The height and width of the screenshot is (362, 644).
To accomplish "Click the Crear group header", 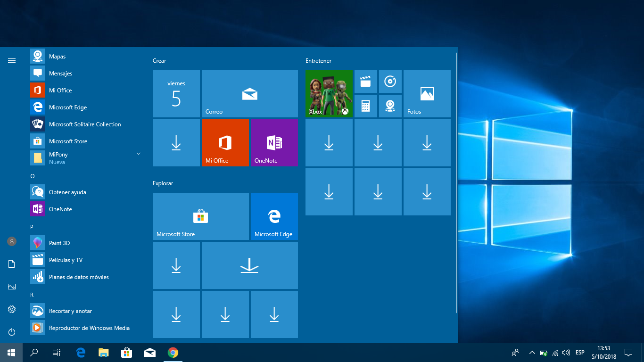I will (159, 61).
